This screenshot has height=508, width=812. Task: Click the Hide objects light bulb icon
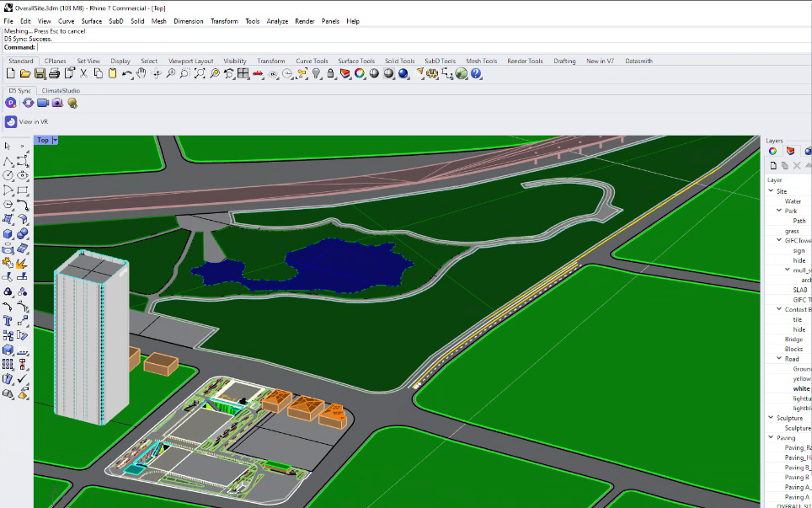[x=317, y=74]
